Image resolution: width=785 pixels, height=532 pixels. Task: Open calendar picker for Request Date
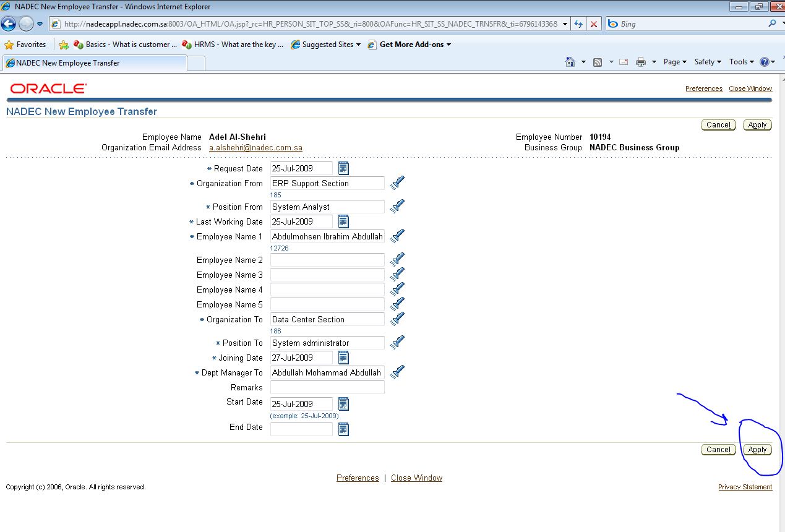(x=344, y=168)
